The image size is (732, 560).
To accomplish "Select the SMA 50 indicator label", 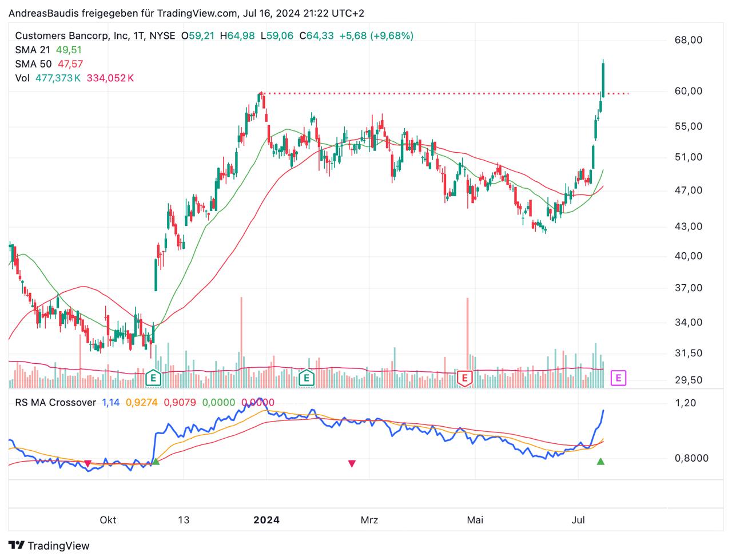I will click(33, 63).
